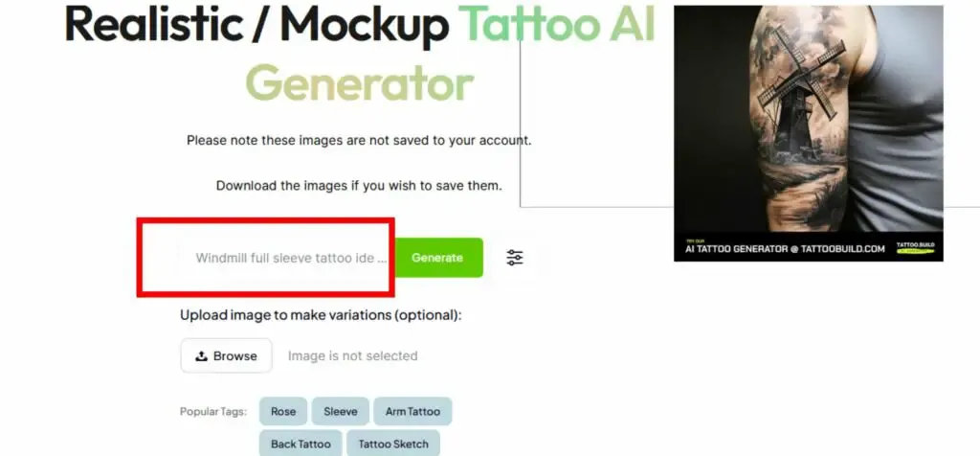Click the green 'Generator' heading word
The image size is (980, 456).
click(360, 82)
